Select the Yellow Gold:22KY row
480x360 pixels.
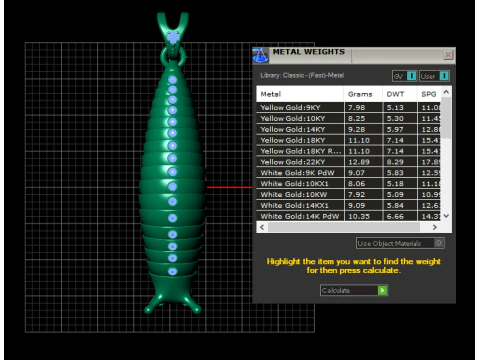[349, 162]
